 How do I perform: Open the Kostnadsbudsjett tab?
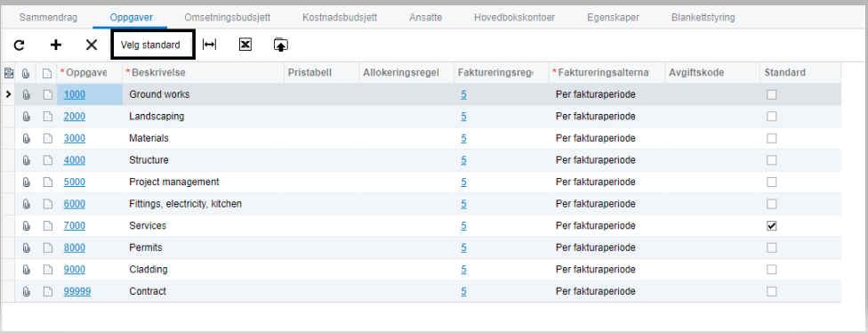pos(340,17)
